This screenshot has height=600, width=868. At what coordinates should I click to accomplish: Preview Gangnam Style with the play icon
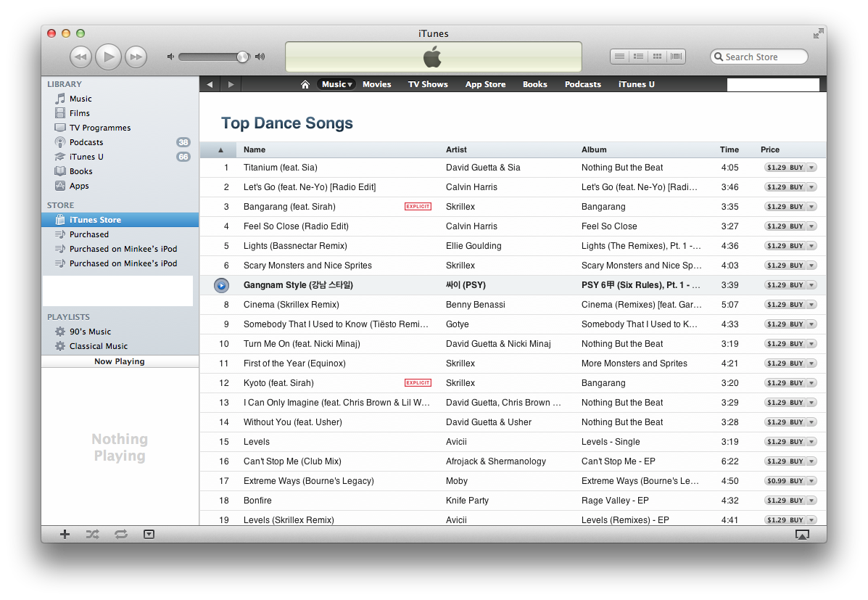point(221,285)
